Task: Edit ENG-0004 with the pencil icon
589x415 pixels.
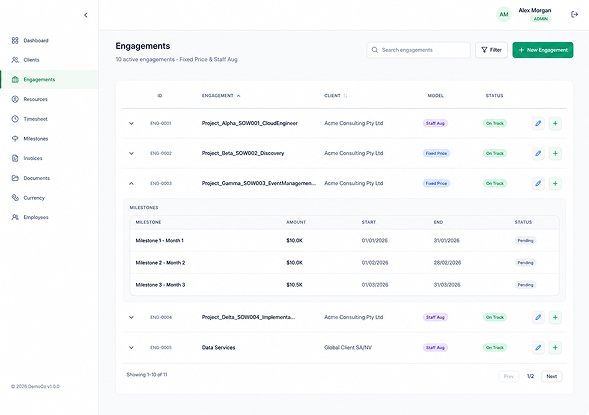Action: click(x=538, y=317)
